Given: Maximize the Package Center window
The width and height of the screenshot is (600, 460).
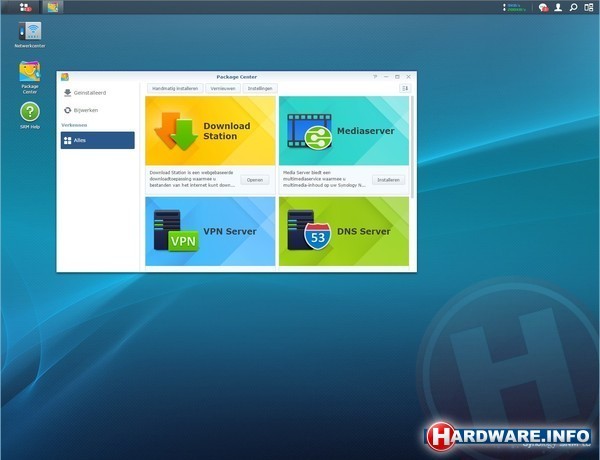Looking at the screenshot, I should (x=397, y=77).
